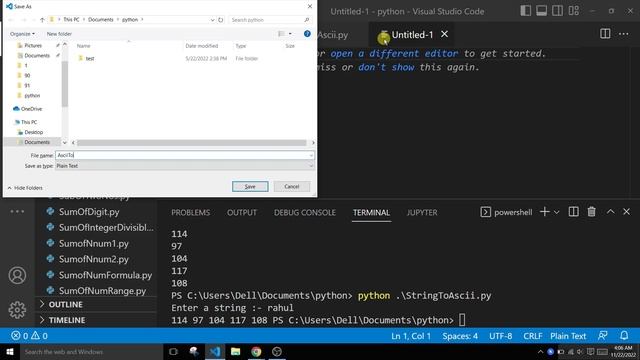The width and height of the screenshot is (640, 360).
Task: Switch to the PROBLEMS panel tab
Action: click(x=191, y=213)
